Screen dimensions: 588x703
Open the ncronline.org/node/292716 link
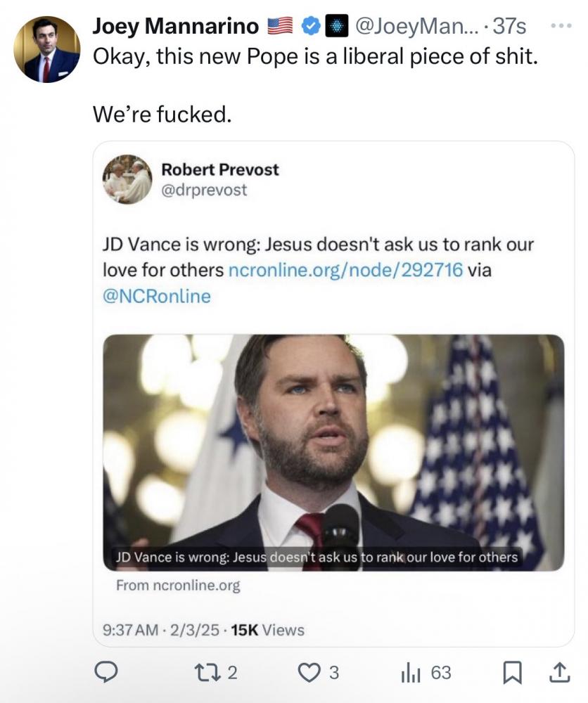[346, 270]
